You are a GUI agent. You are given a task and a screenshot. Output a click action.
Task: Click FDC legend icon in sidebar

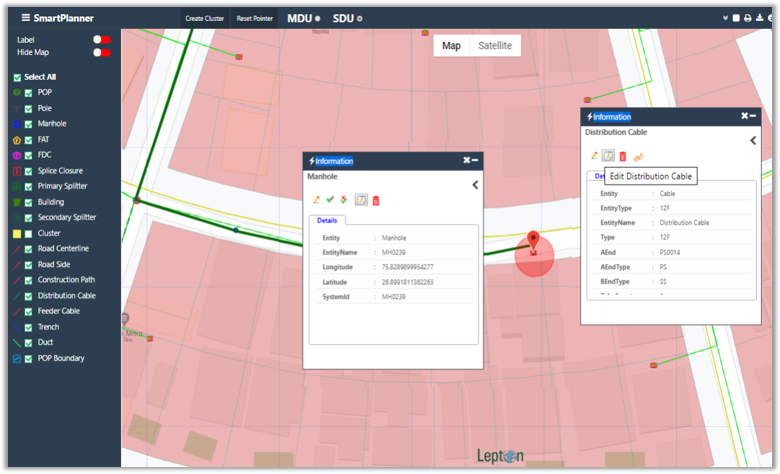(x=17, y=156)
